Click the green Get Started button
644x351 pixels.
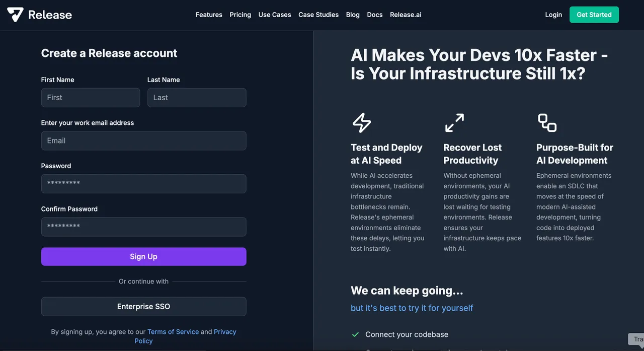pyautogui.click(x=594, y=15)
